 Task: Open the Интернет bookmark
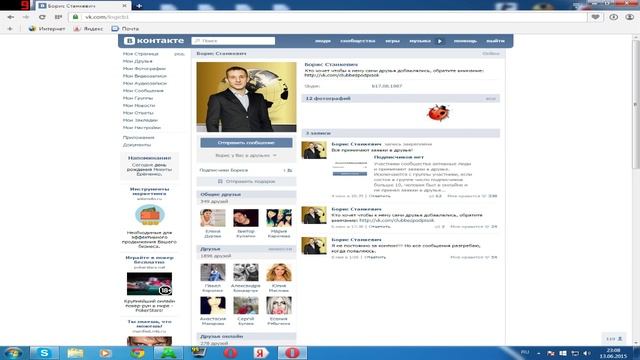click(47, 29)
